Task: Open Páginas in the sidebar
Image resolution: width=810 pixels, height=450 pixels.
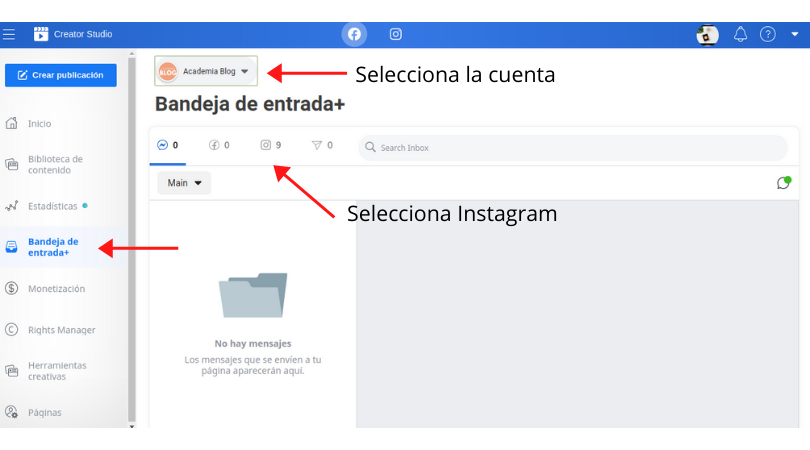Action: click(44, 412)
